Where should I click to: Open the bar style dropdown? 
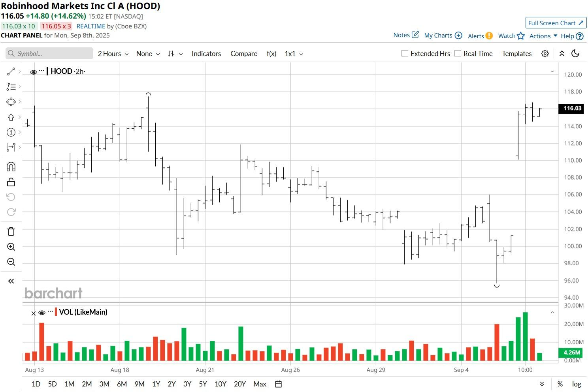[x=175, y=54]
